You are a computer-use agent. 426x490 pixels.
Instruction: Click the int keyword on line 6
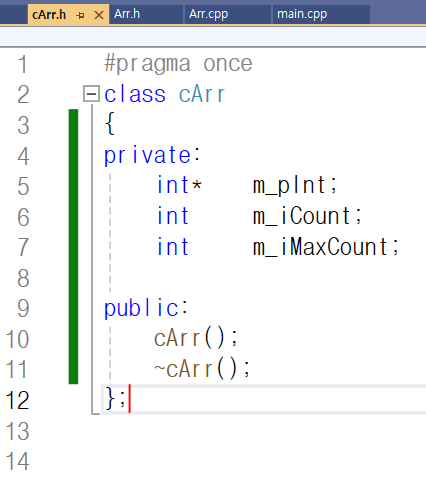pyautogui.click(x=173, y=216)
